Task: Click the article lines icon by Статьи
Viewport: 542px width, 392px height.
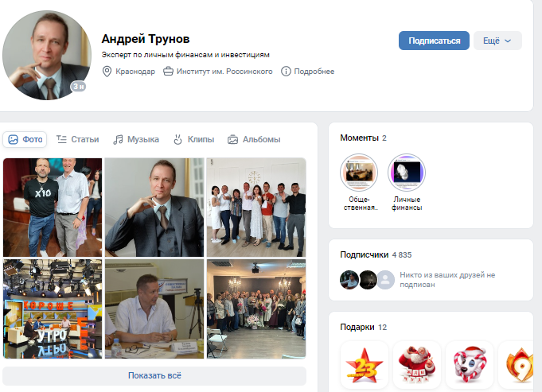Action: tap(61, 139)
